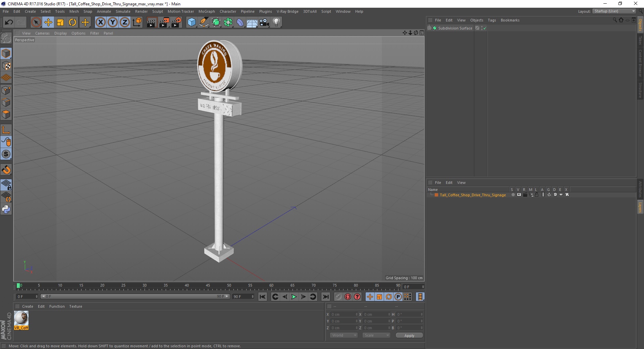Select the Scale tool
The height and width of the screenshot is (349, 644).
coord(60,22)
